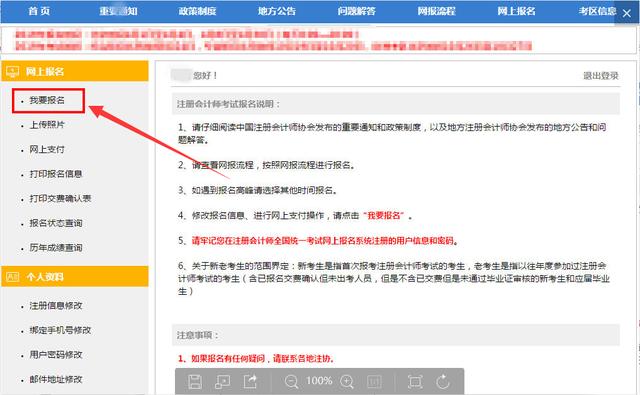Close the viewer with the X icon

pos(627,13)
